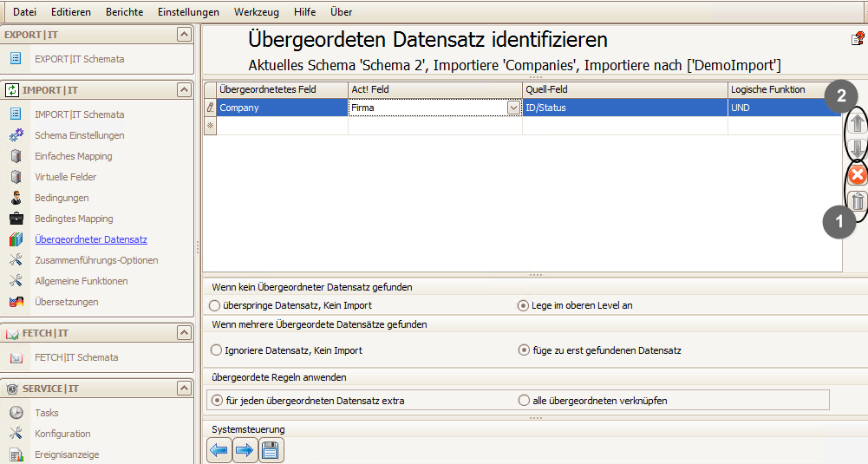The width and height of the screenshot is (868, 464).
Task: Open the Über menu
Action: point(341,11)
